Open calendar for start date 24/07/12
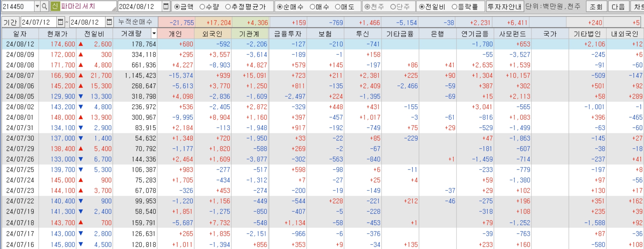Screen dimensions: 644x249 point(60,22)
